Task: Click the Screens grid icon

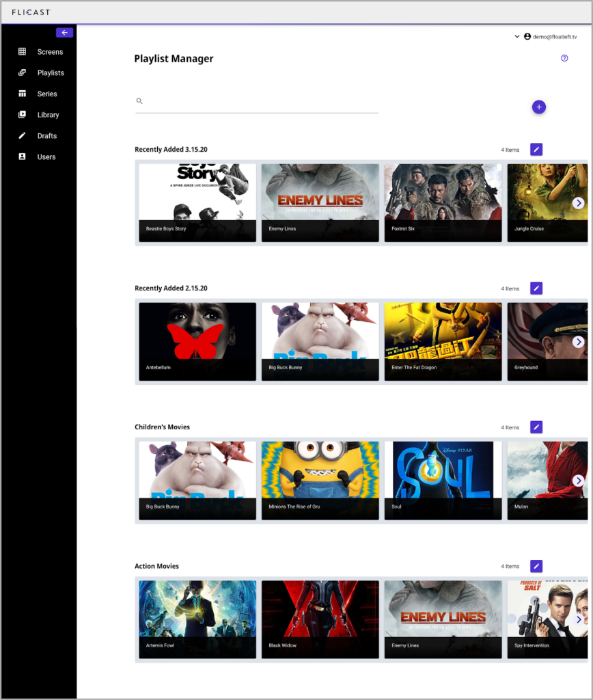Action: (x=22, y=51)
